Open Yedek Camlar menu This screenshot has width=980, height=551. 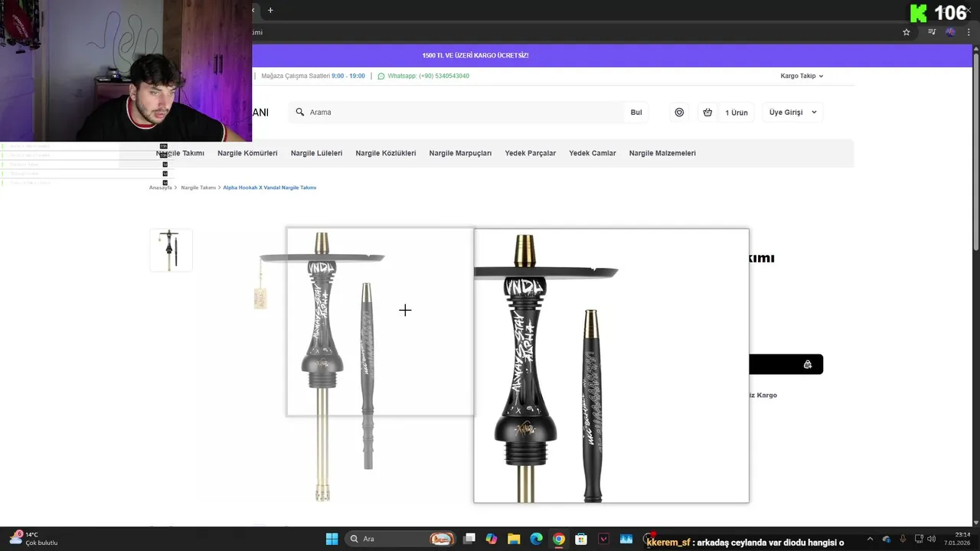pos(593,153)
